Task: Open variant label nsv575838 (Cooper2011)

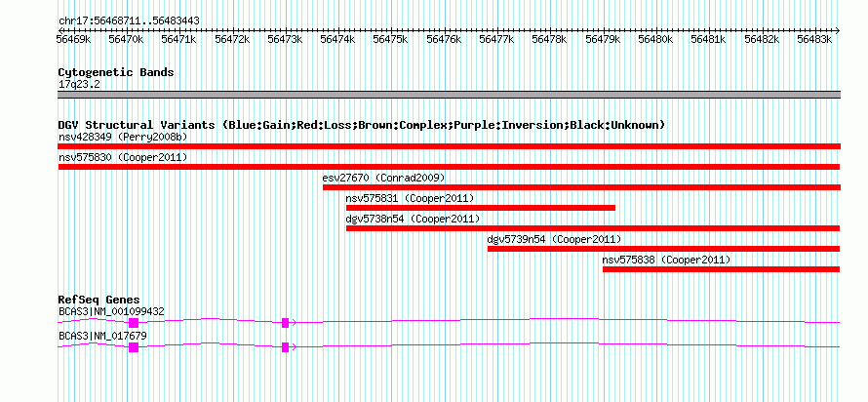Action: 666,260
